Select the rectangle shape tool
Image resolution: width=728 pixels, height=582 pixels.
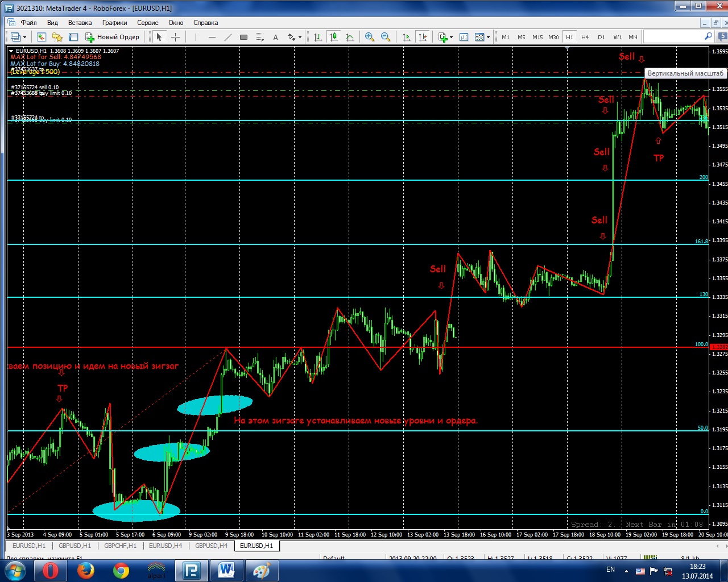pos(243,37)
